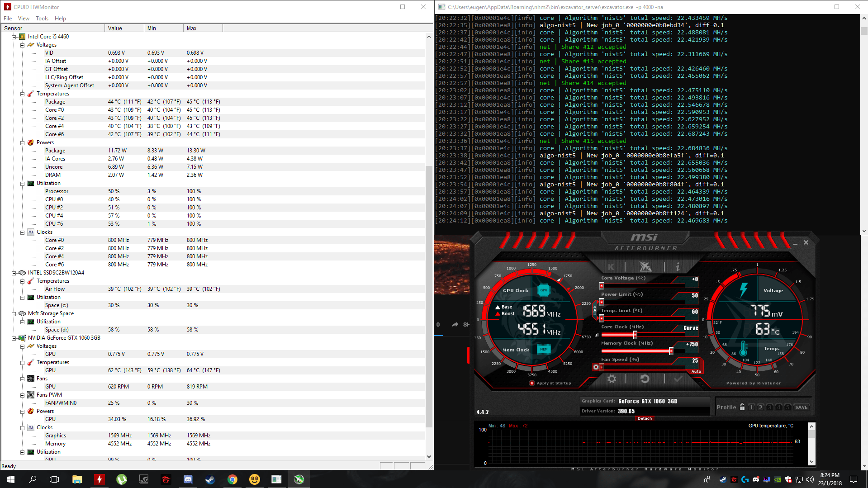
Task: Save settings to profile 1 in Afterburner
Action: 751,407
